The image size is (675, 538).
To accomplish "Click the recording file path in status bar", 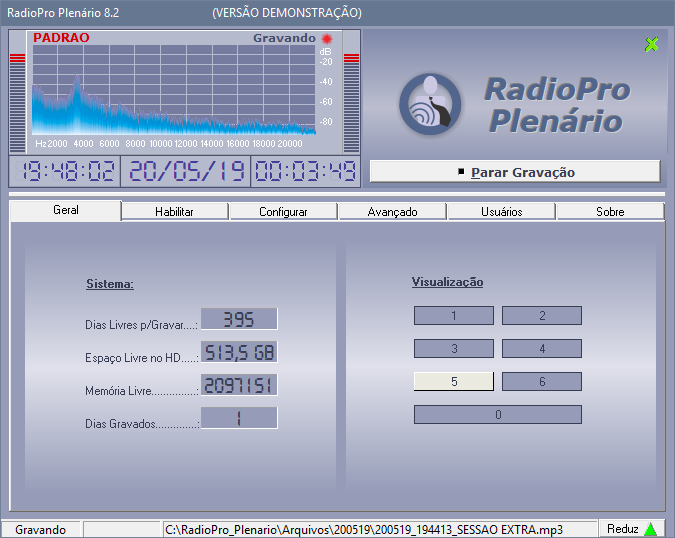I will coord(380,529).
